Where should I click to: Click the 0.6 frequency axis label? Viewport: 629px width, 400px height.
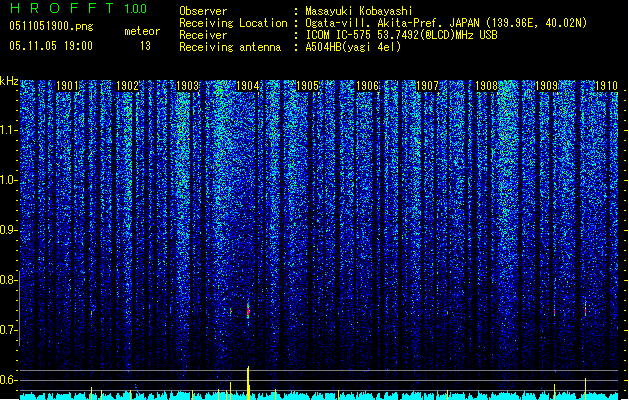click(9, 380)
